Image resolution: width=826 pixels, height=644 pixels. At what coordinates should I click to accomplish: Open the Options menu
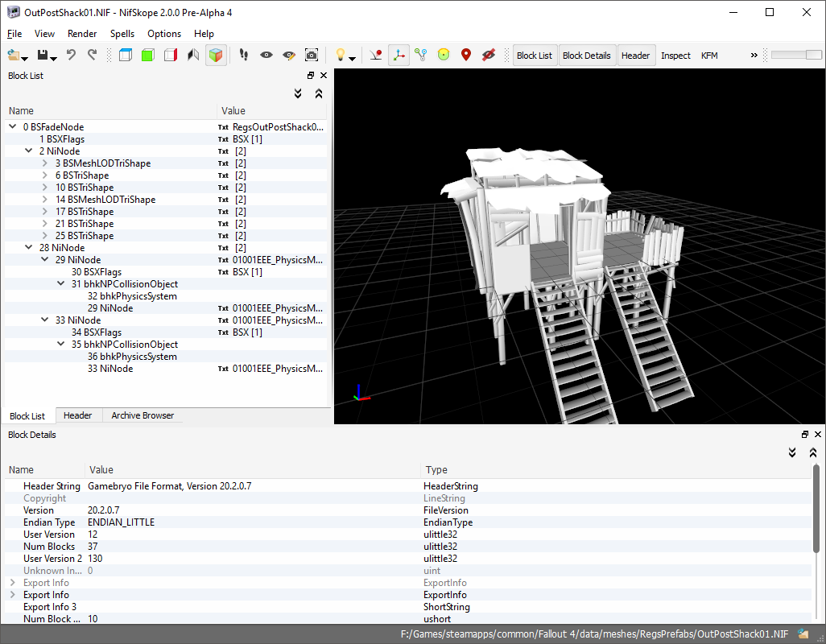pyautogui.click(x=164, y=34)
